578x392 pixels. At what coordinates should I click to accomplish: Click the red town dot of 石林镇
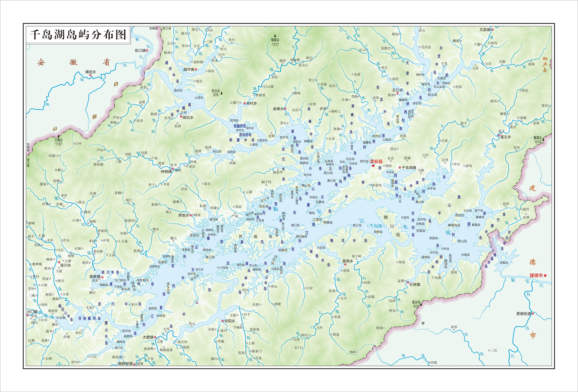coord(408,283)
